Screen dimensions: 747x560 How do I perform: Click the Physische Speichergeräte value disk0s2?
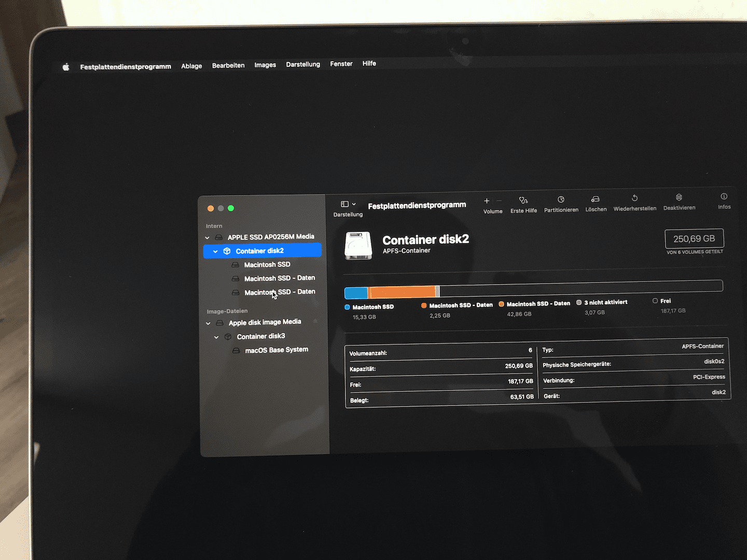[x=714, y=362]
